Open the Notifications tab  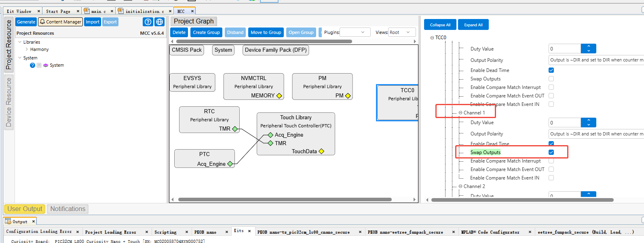coord(68,209)
